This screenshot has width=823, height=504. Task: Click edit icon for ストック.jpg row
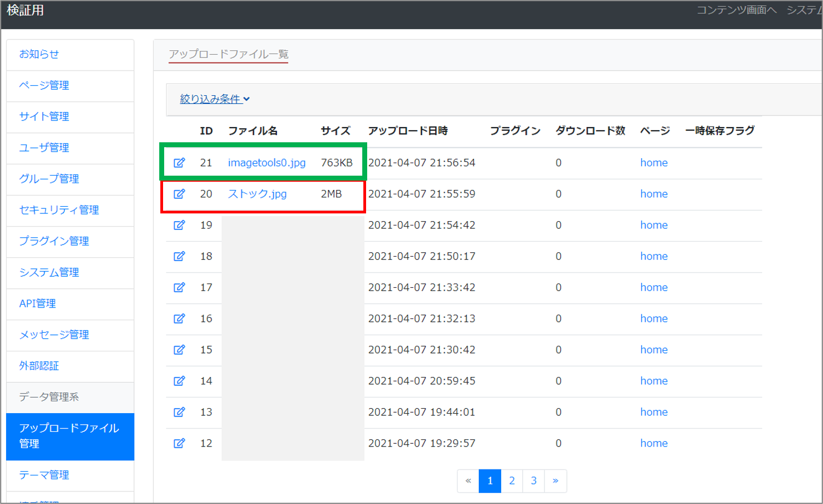tap(179, 194)
